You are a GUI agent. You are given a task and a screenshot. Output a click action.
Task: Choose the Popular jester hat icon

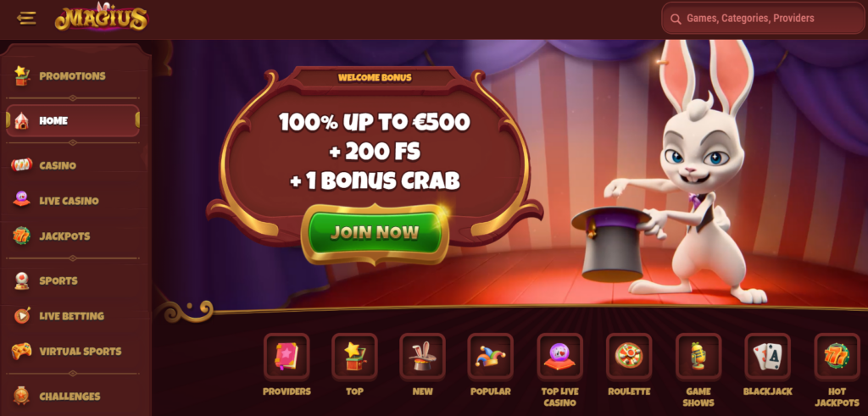coord(491,357)
